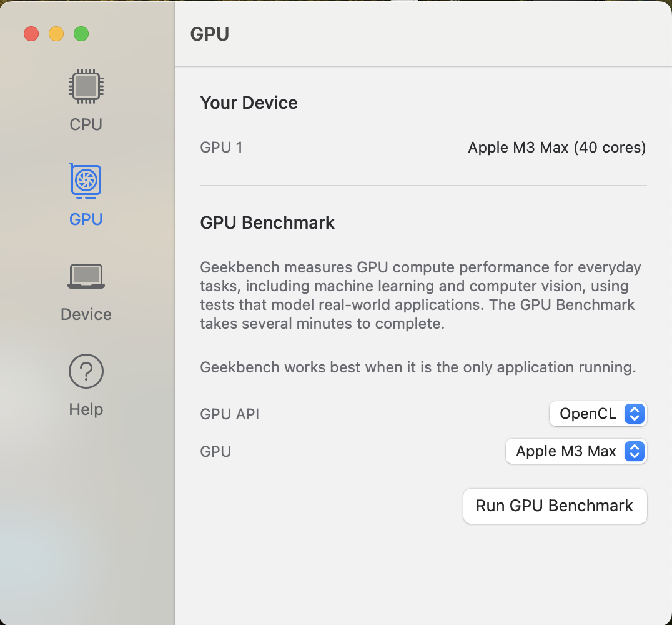Click the 'GPU Benchmark' heading
672x625 pixels.
tap(267, 223)
